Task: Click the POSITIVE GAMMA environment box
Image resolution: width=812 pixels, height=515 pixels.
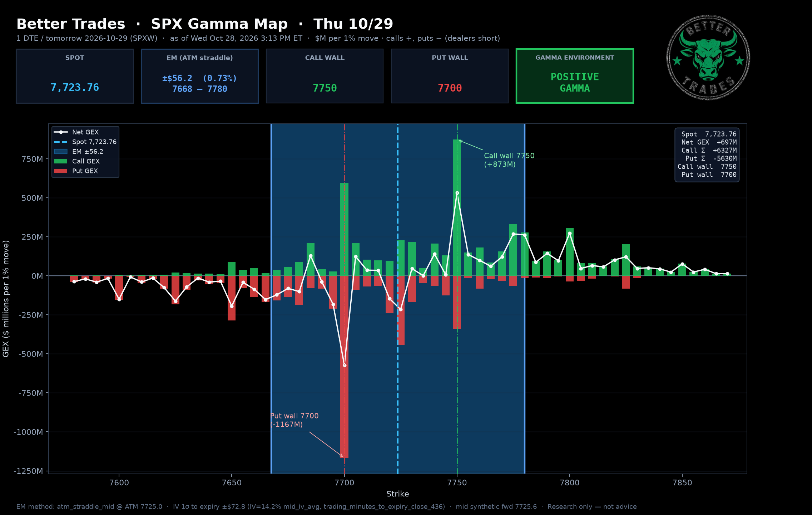Action: [575, 76]
